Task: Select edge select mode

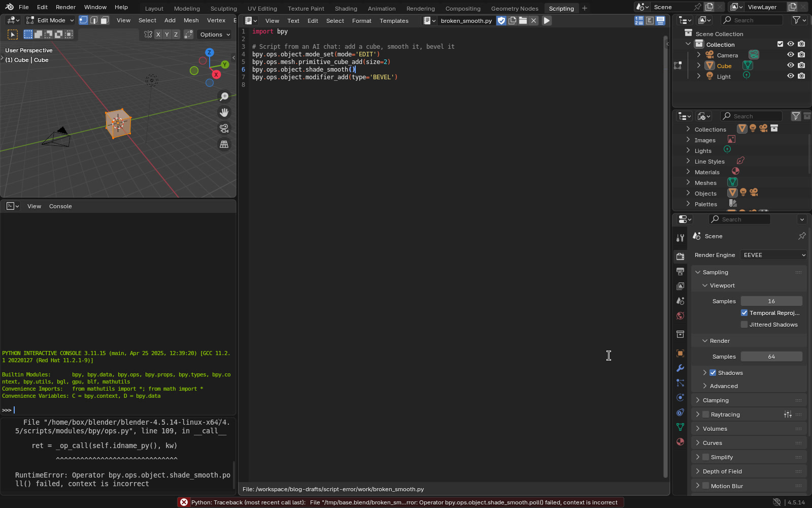Action: click(94, 20)
